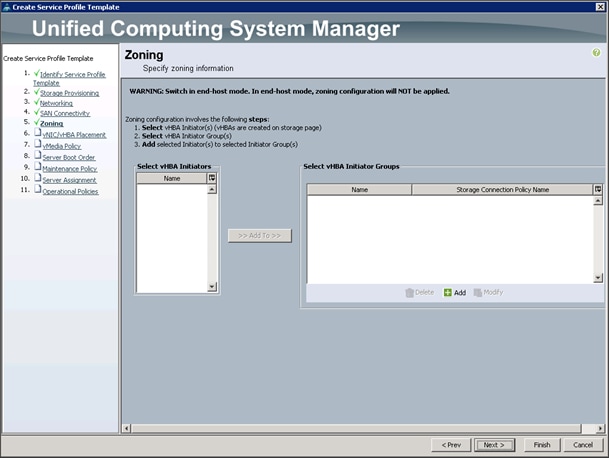
Task: Open column chooser icon in vHBA Initiators table
Action: (212, 178)
